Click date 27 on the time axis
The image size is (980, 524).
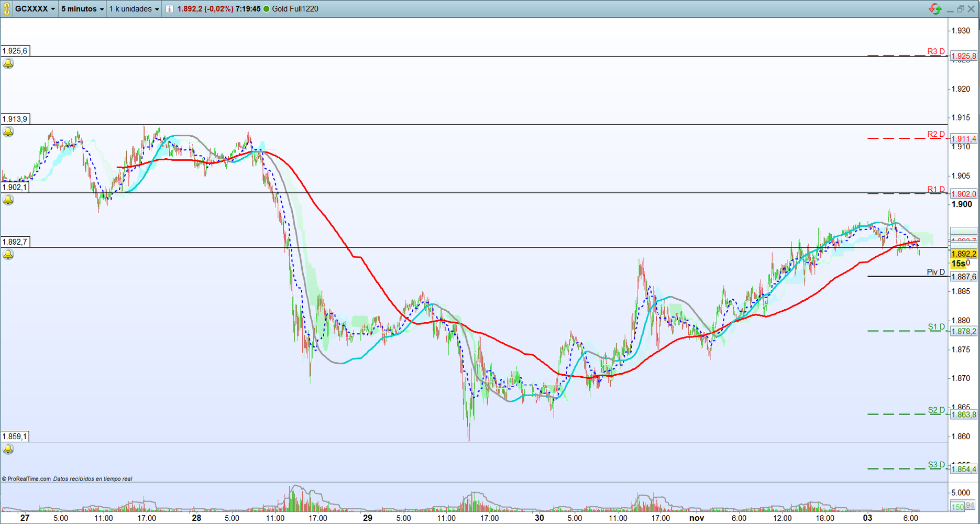point(25,518)
